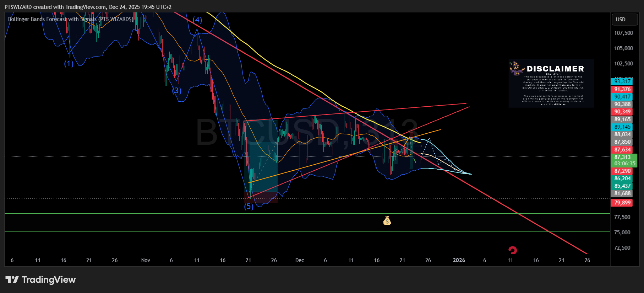Click the money bag emoji marker
Screen dimensions: 644x293
point(387,221)
